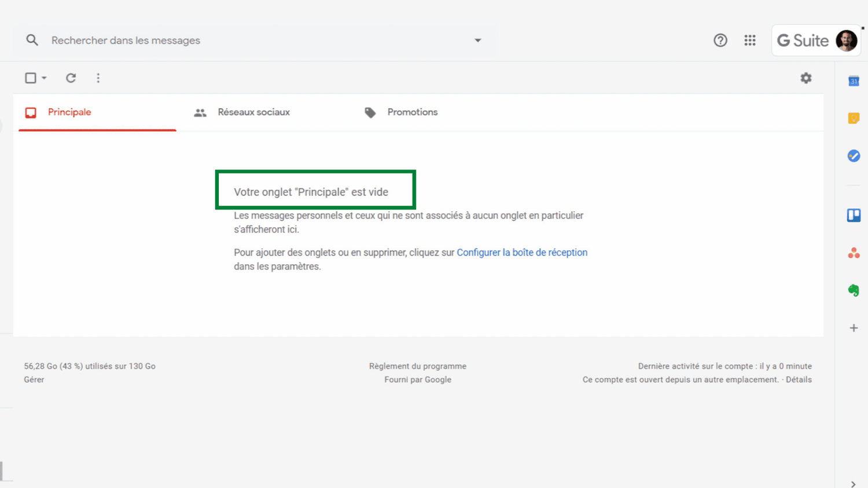Click Configurer la boîte de réception link

521,253
